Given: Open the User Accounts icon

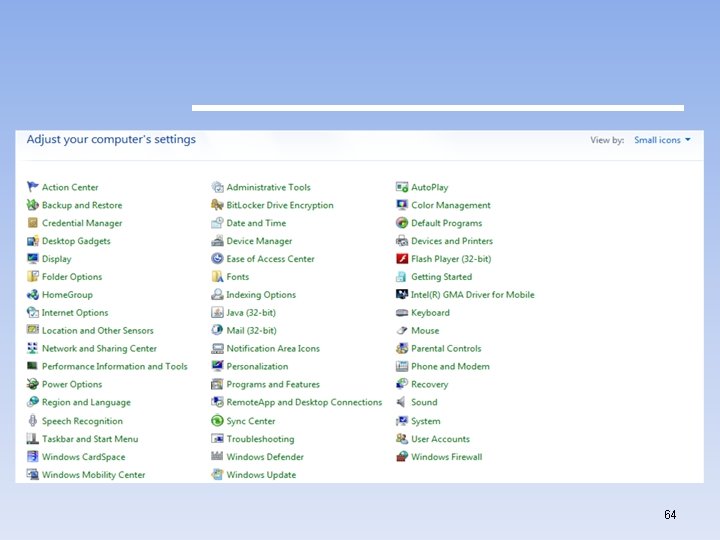Looking at the screenshot, I should pos(402,439).
